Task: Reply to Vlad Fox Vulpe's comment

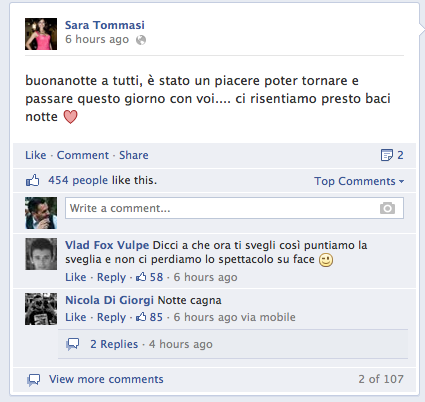Action: 111,277
